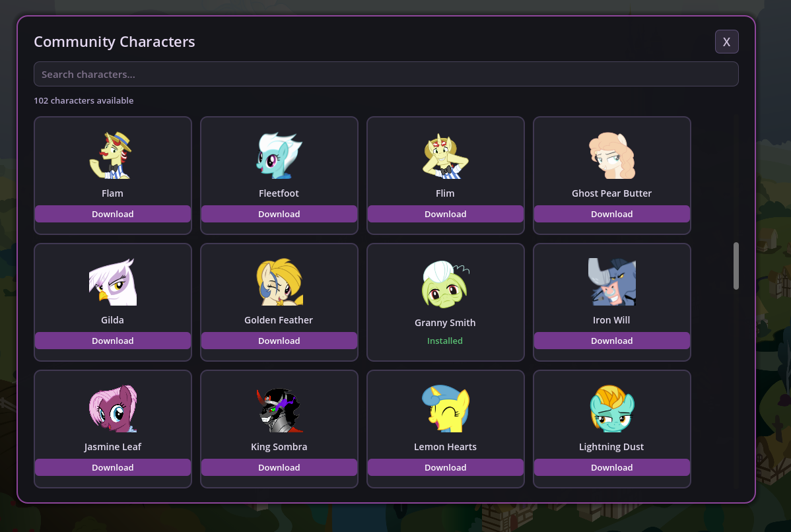This screenshot has height=532, width=791.
Task: Download the Lemon Hearts character
Action: click(x=446, y=467)
